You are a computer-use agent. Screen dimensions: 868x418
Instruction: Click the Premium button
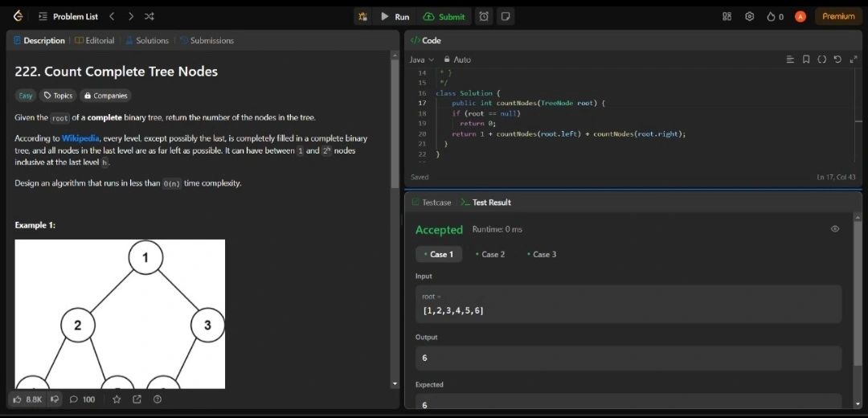point(838,17)
